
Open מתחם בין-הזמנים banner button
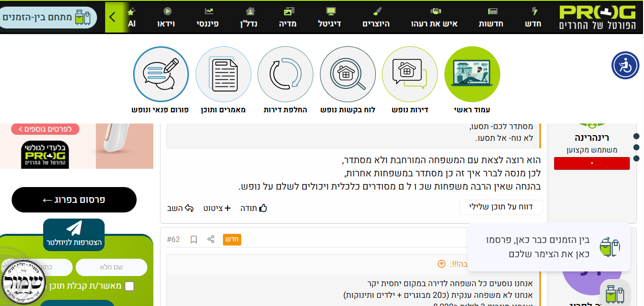pyautogui.click(x=48, y=17)
